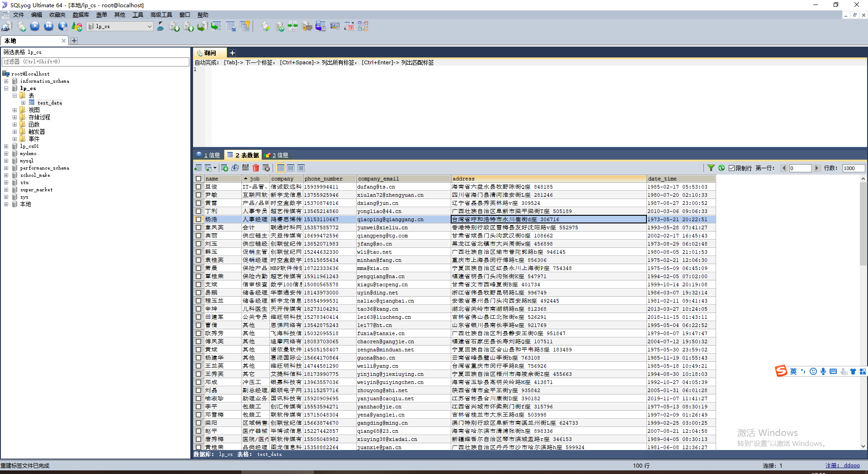Click inside the 第一行 input field
This screenshot has width=868, height=474.
pos(800,168)
